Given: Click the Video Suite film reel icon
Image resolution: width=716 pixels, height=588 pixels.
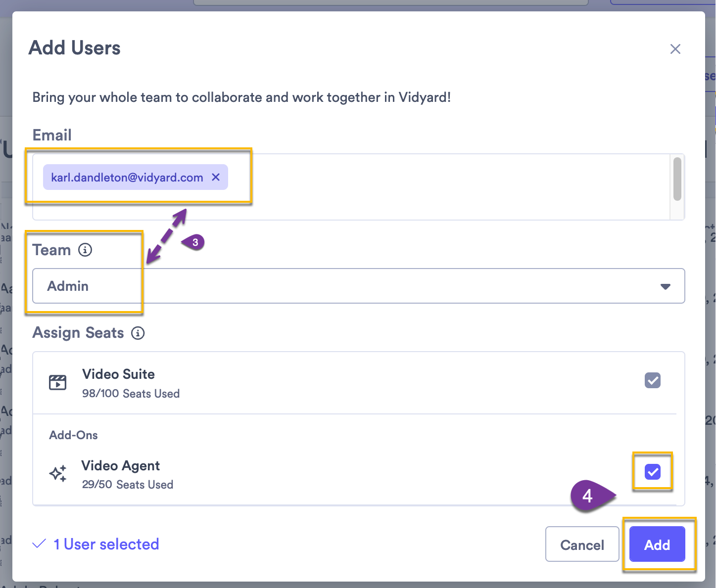Looking at the screenshot, I should (58, 382).
